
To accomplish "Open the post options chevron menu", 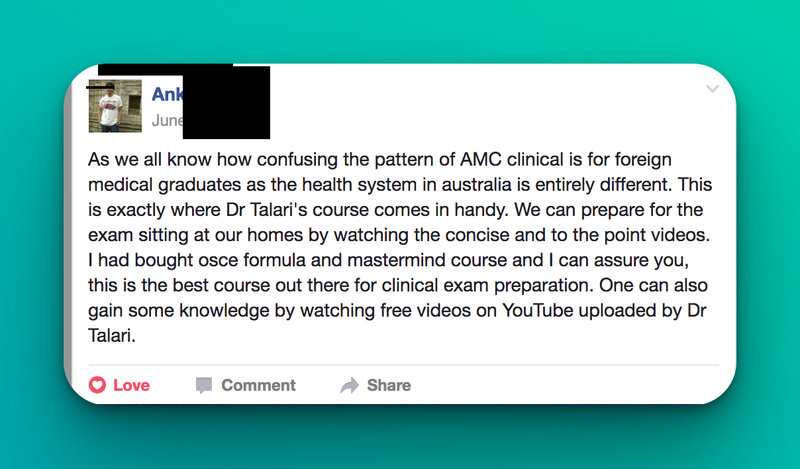I will [x=712, y=89].
